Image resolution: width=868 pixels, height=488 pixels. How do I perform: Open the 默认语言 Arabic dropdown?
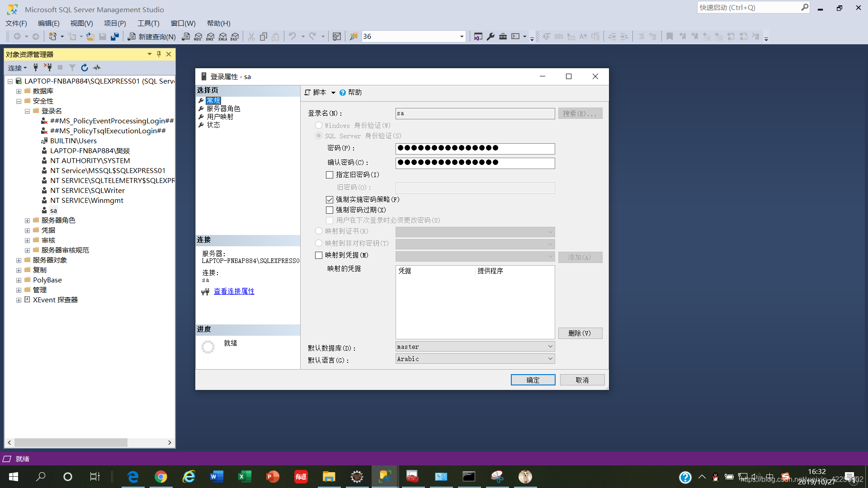[x=475, y=359]
